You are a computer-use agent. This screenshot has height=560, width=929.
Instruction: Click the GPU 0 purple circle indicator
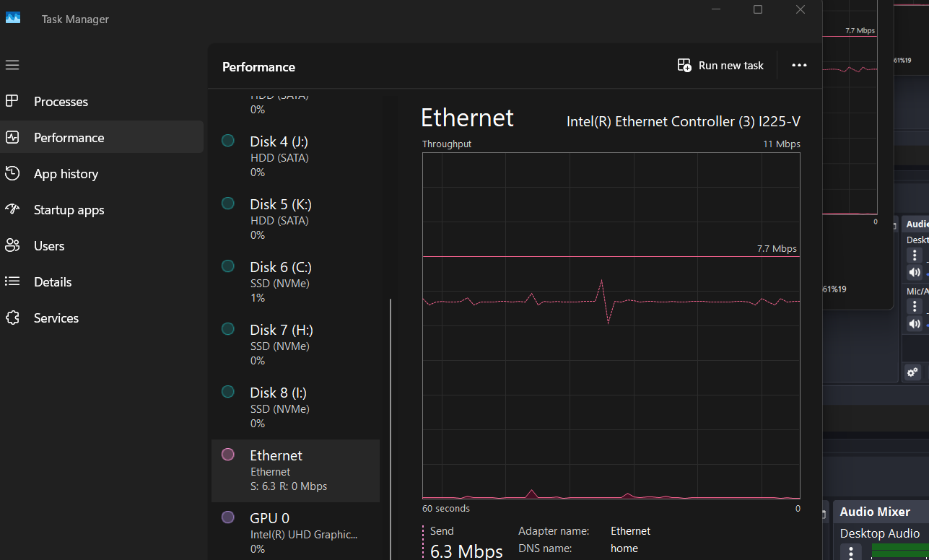click(228, 517)
